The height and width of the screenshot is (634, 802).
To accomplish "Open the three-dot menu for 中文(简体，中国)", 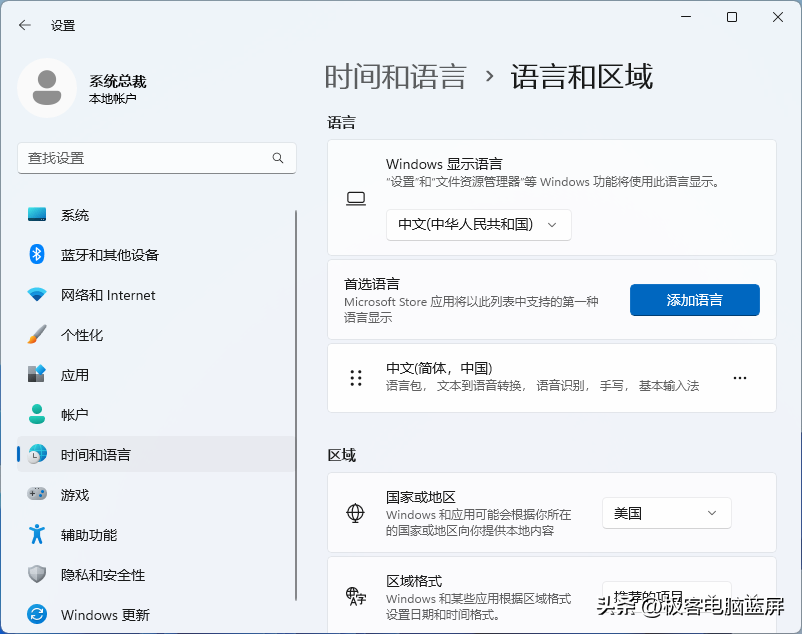I will [x=740, y=378].
